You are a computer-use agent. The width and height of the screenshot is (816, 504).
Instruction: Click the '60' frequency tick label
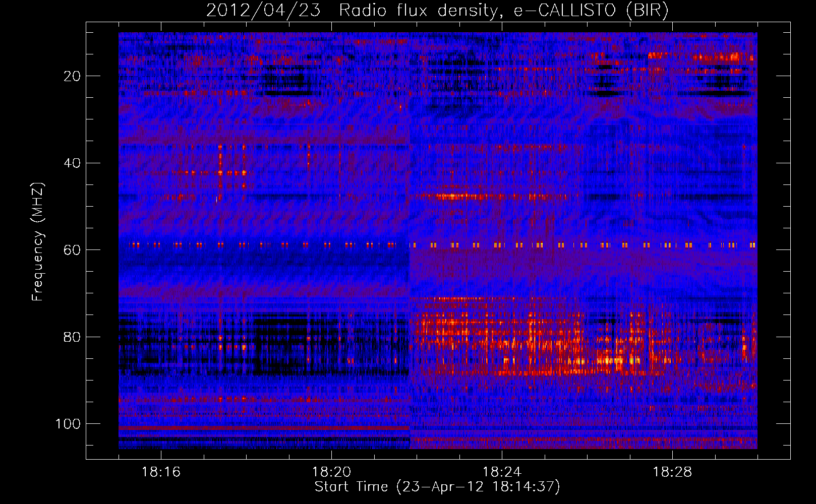(x=73, y=250)
